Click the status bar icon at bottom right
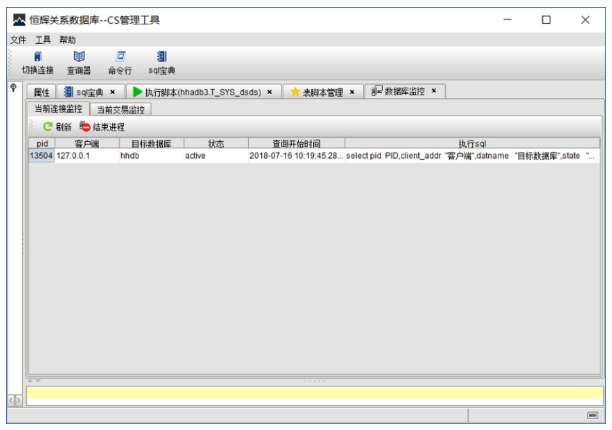This screenshot has width=612, height=430. click(x=592, y=415)
